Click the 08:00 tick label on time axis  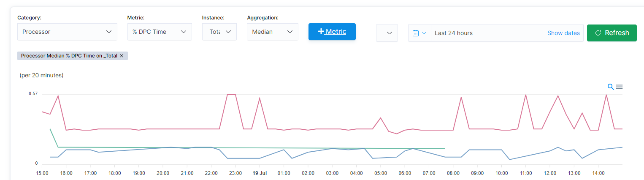(453, 173)
